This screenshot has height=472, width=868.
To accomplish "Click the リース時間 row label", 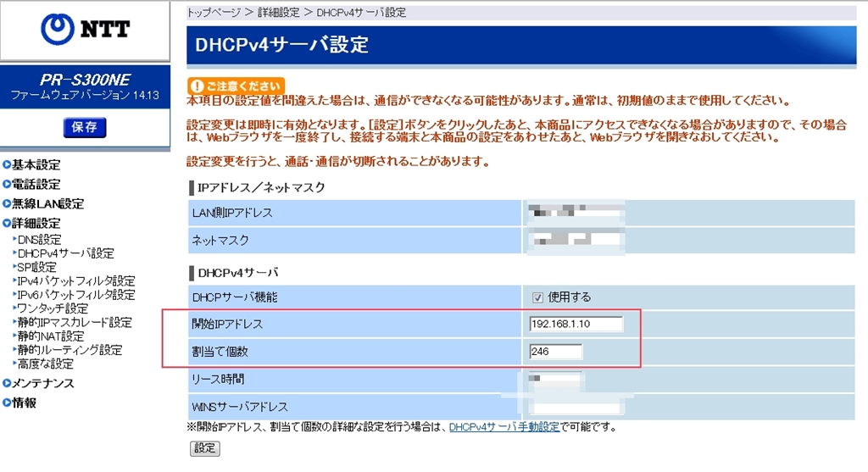I will pyautogui.click(x=218, y=380).
